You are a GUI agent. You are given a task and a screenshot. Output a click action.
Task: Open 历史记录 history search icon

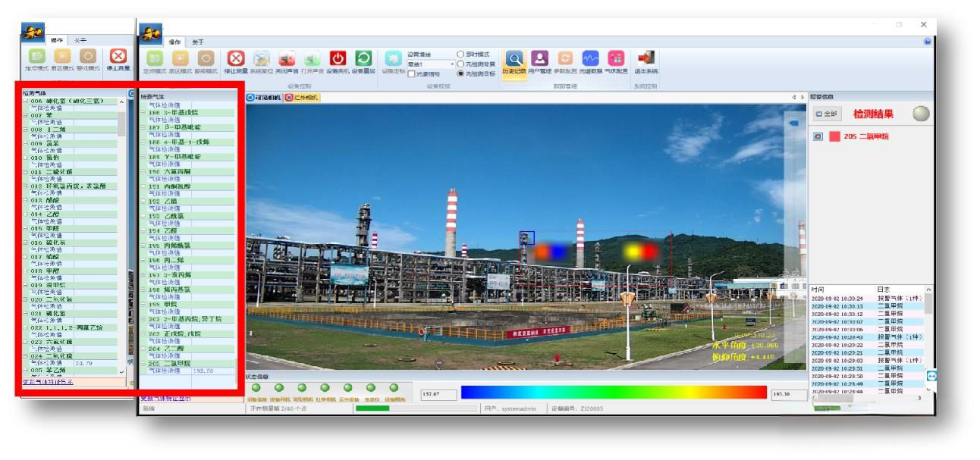click(514, 59)
